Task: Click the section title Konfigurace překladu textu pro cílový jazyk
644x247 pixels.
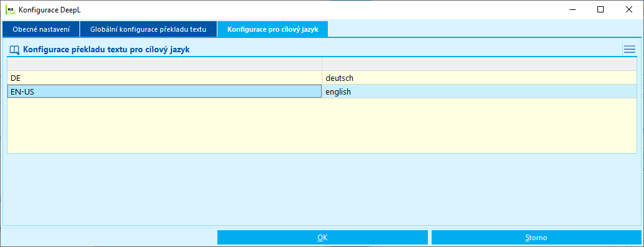Action: point(106,50)
